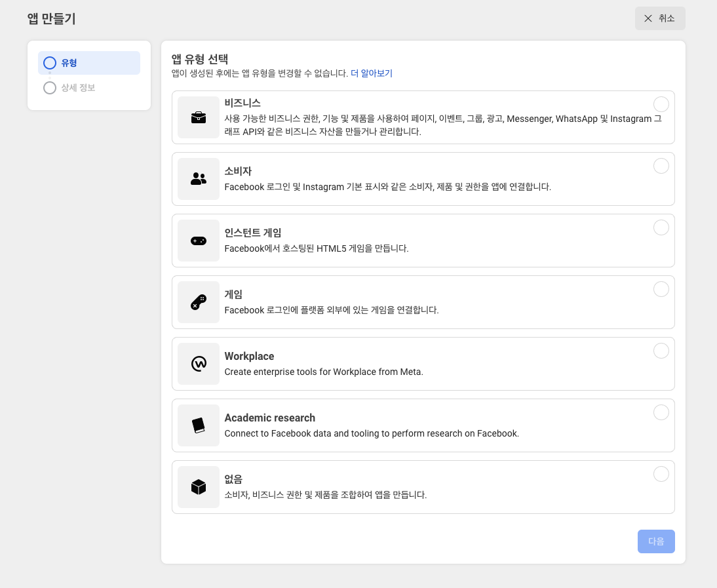This screenshot has height=588, width=717.
Task: Click the 비즈니스 card title
Action: 242,103
